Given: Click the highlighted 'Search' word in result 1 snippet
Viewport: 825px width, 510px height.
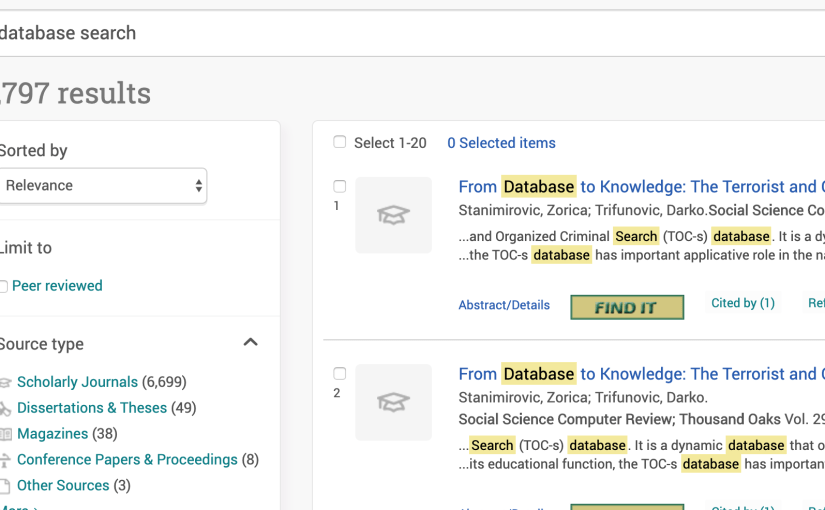Looking at the screenshot, I should tap(636, 236).
